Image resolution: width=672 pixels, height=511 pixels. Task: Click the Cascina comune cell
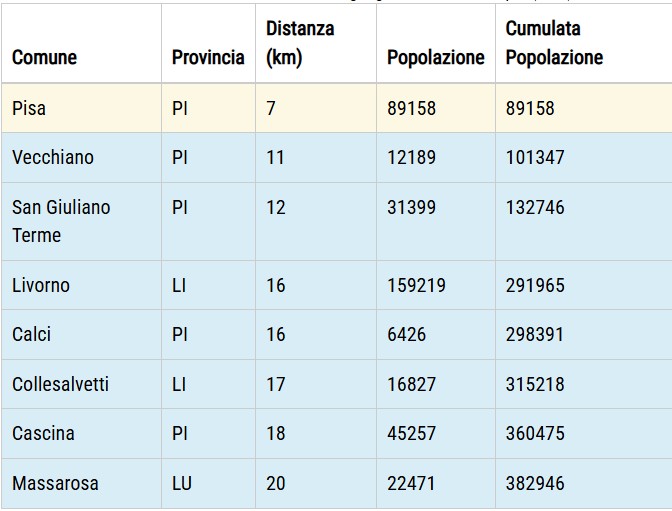pyautogui.click(x=43, y=433)
